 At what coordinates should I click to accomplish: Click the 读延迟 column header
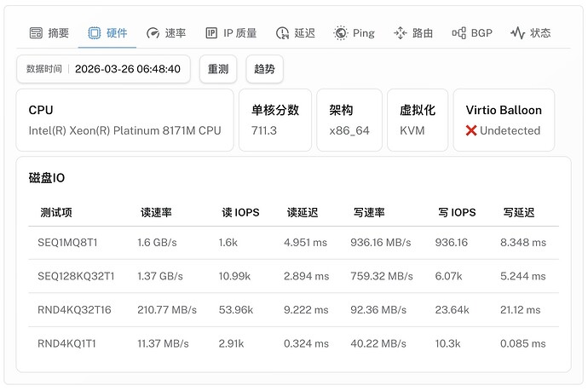[303, 213]
